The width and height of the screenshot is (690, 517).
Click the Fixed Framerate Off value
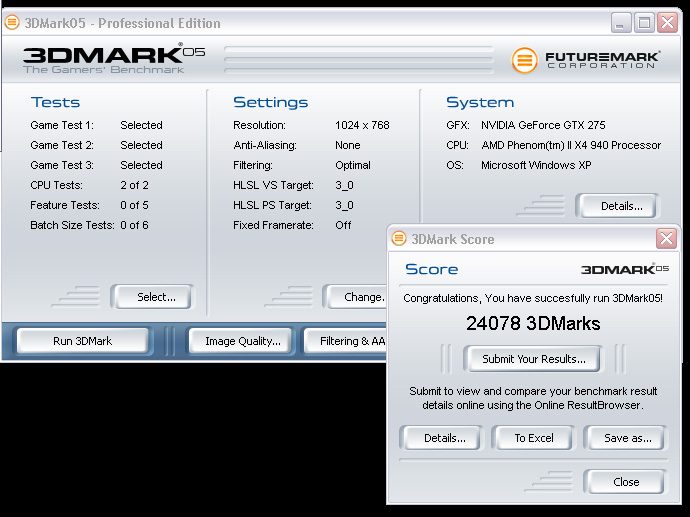pos(343,225)
